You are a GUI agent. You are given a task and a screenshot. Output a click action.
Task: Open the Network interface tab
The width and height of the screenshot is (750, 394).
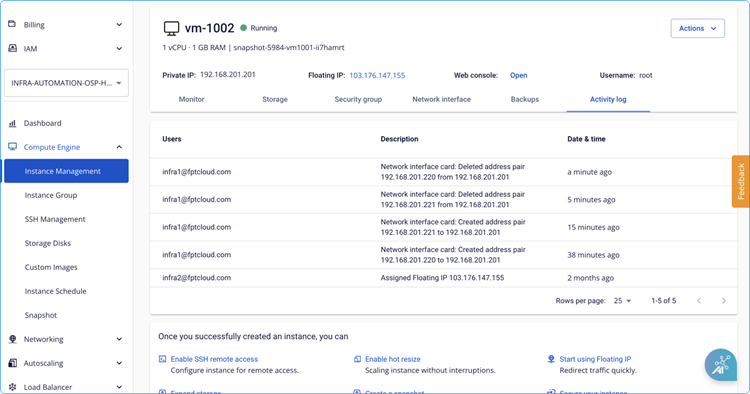[441, 99]
